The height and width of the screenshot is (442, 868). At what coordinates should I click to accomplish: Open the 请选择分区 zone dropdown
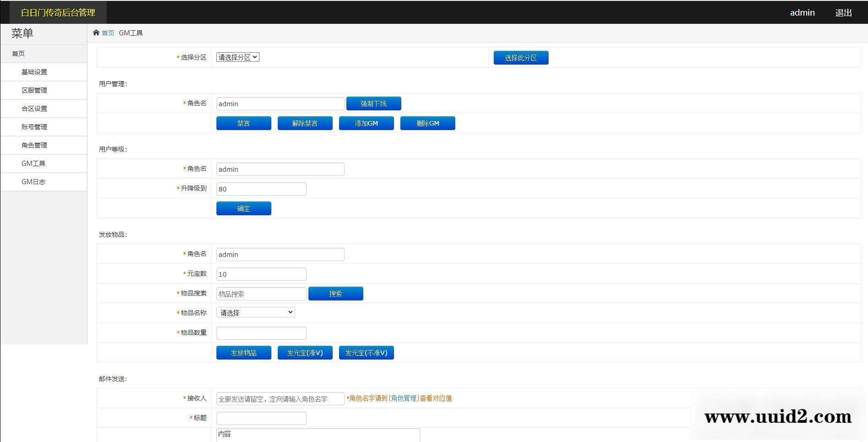click(237, 57)
